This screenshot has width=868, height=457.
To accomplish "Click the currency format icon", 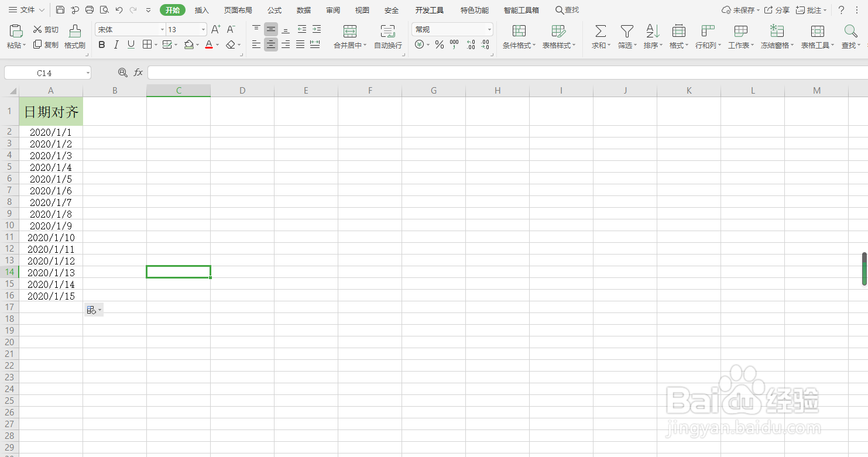I will pyautogui.click(x=419, y=44).
